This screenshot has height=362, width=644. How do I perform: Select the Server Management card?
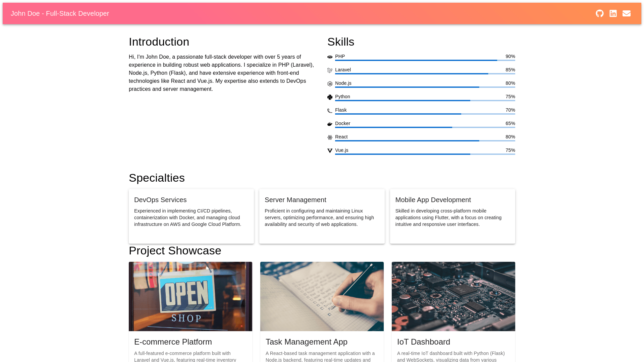322,216
